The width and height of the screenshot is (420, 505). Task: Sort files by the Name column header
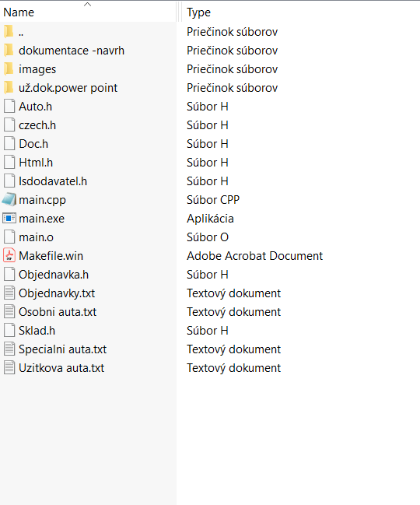(x=88, y=12)
